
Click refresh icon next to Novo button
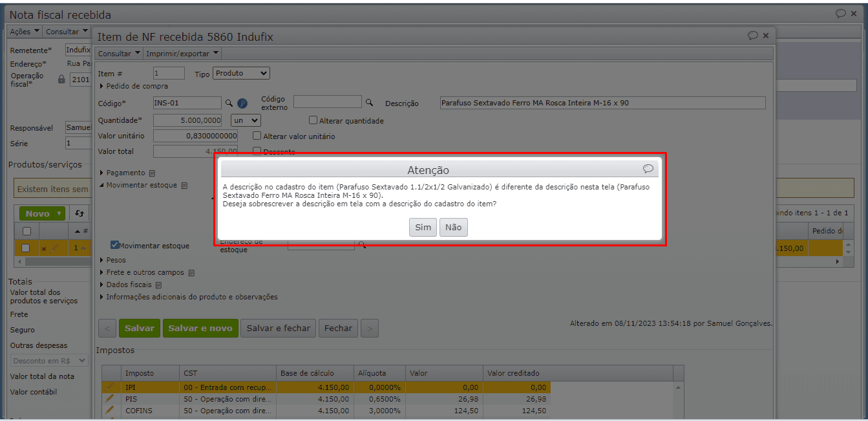click(79, 213)
